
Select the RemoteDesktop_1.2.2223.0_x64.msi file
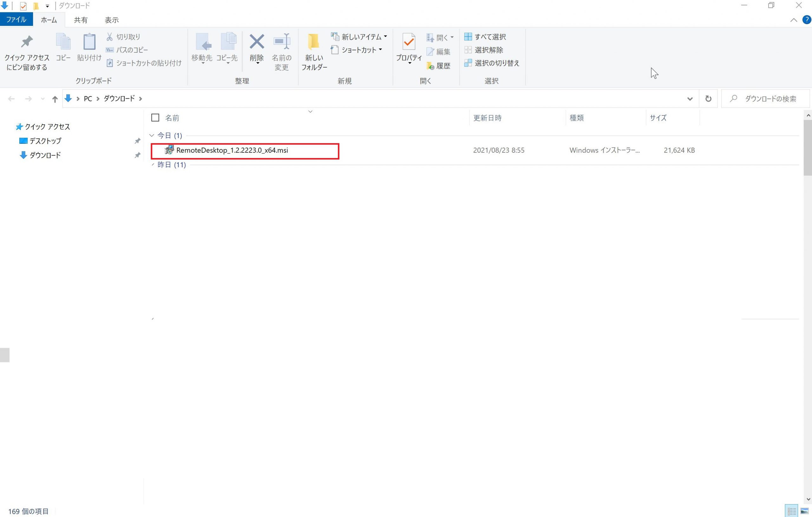click(x=232, y=150)
